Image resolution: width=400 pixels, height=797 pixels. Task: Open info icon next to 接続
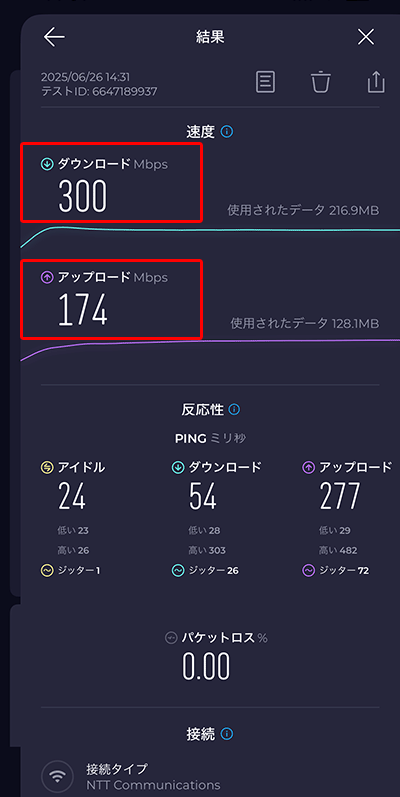point(227,734)
